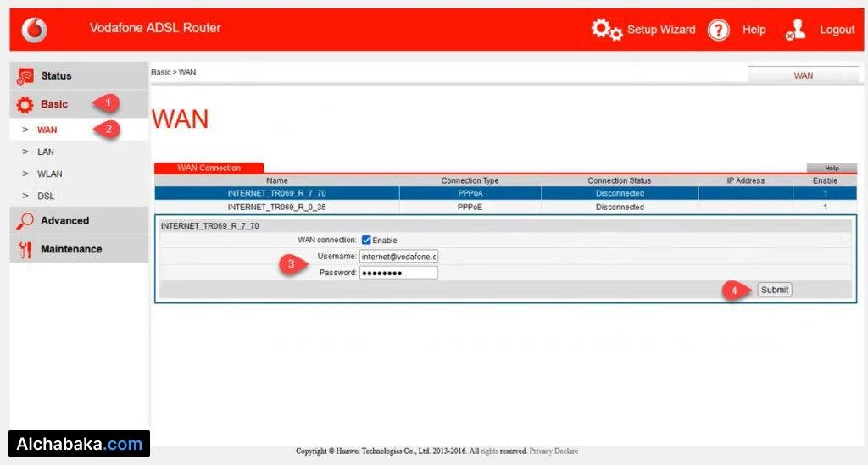Click the Logout user icon

pyautogui.click(x=796, y=30)
